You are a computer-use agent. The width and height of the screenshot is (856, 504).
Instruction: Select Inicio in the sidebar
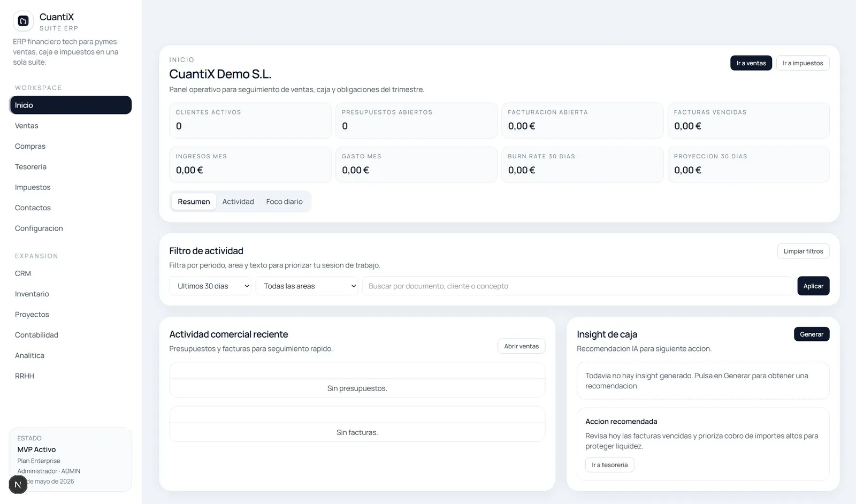click(x=70, y=105)
